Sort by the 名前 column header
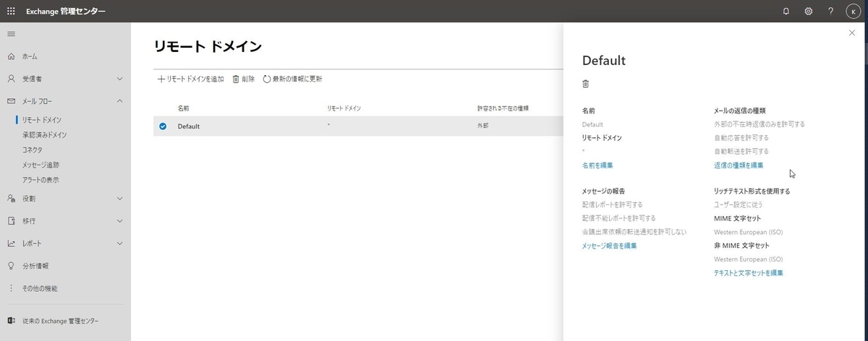Screen dimensions: 868x341 [x=184, y=108]
